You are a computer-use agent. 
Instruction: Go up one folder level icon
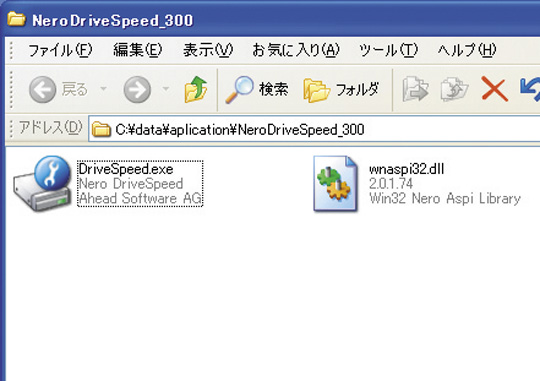pyautogui.click(x=196, y=90)
